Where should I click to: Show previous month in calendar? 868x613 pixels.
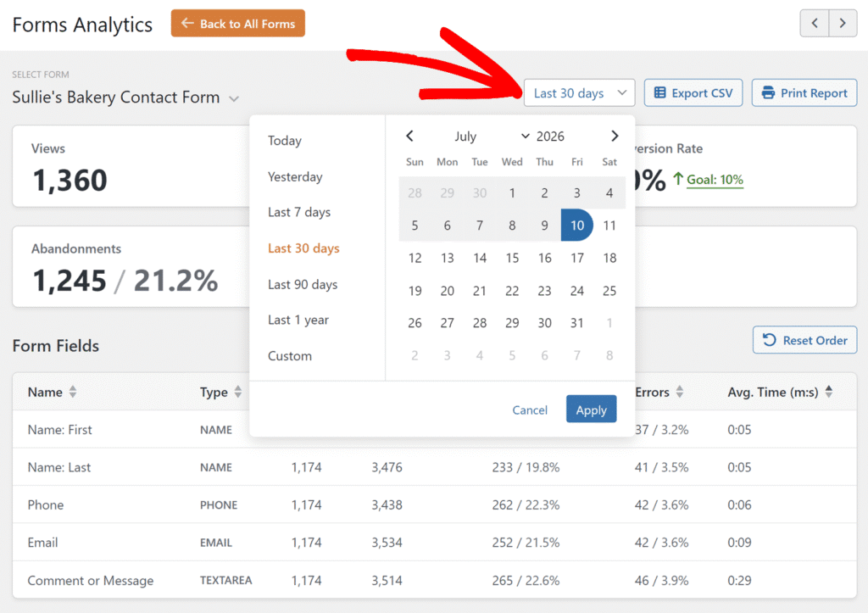409,137
